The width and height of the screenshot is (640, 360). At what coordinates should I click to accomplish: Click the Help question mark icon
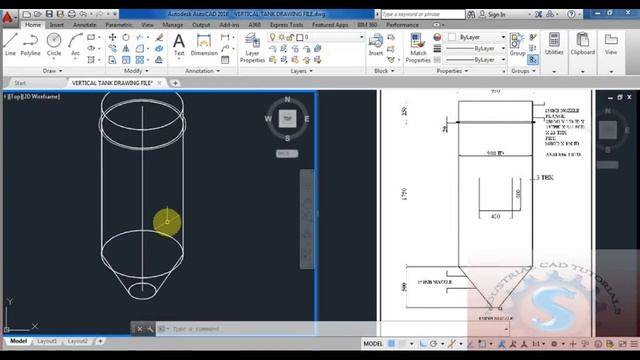point(571,14)
